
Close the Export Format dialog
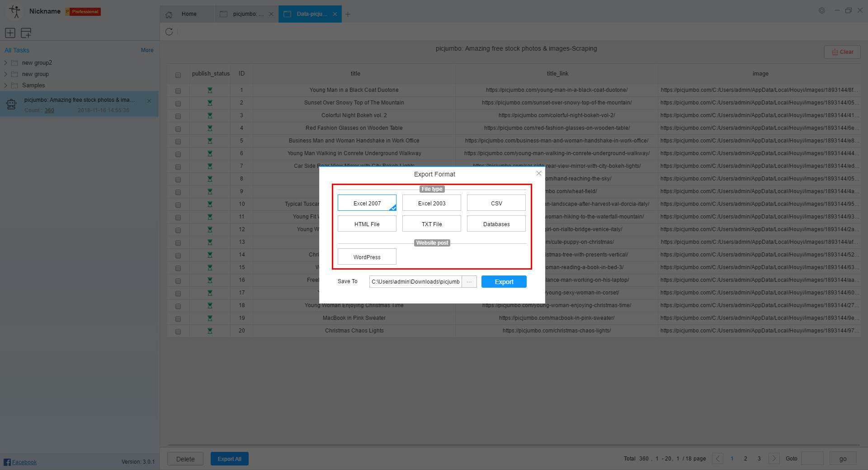[x=538, y=173]
